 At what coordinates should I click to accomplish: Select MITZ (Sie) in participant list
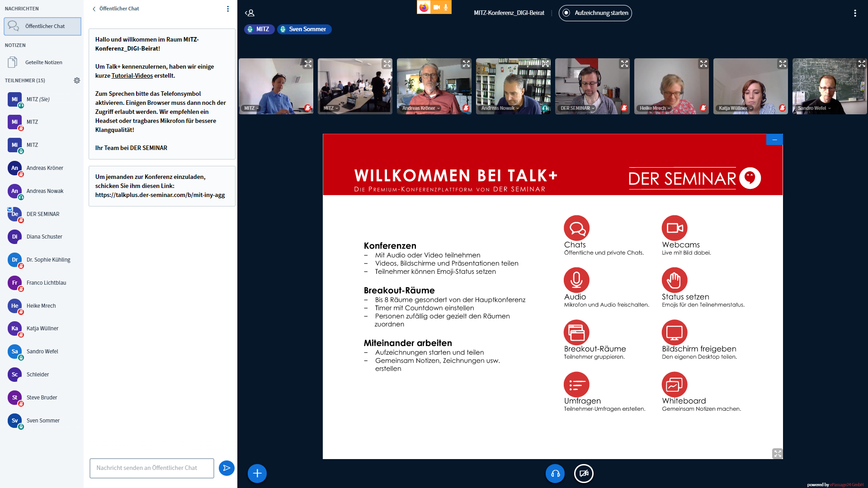click(42, 99)
